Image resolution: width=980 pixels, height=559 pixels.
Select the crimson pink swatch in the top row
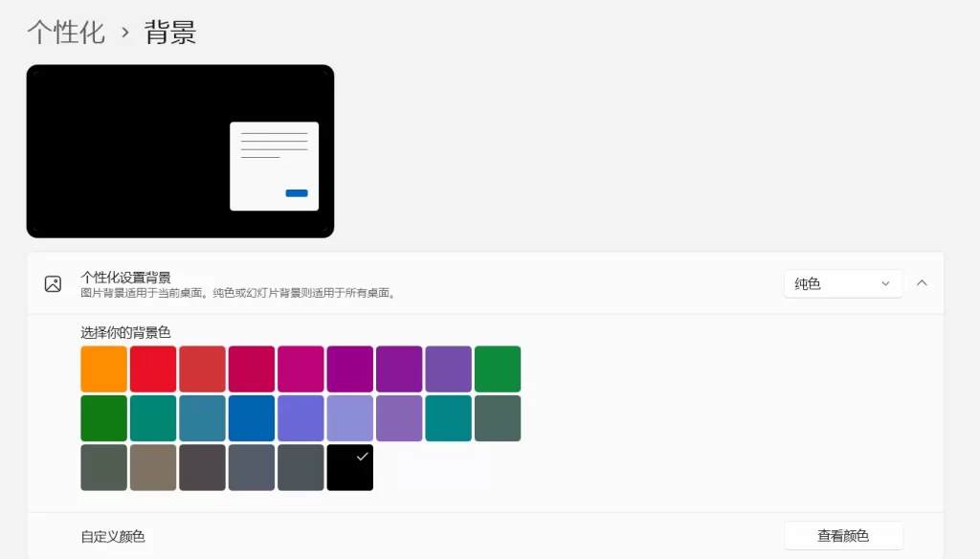[252, 368]
